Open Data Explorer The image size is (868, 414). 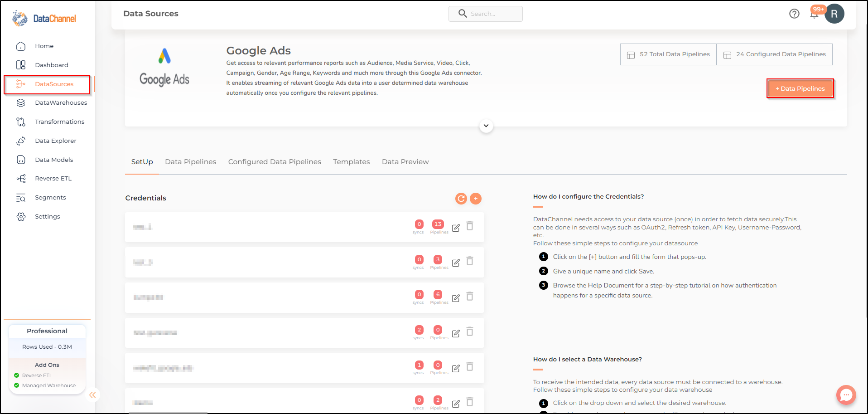tap(55, 141)
